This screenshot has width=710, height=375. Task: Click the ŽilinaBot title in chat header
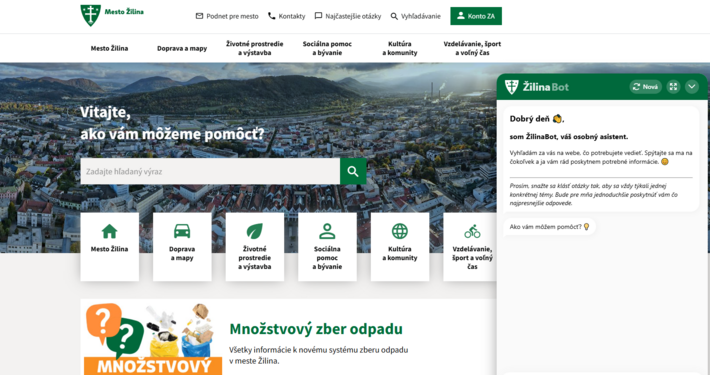(x=546, y=87)
